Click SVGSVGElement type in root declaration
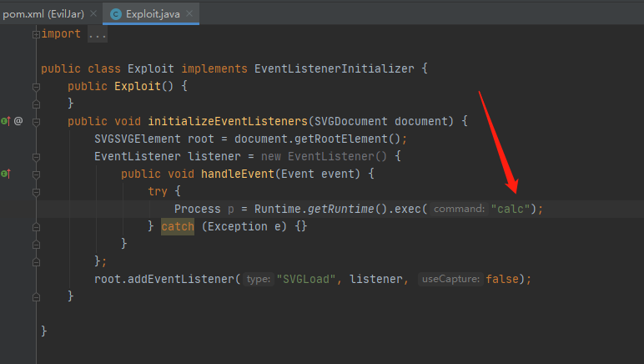 pyautogui.click(x=138, y=139)
